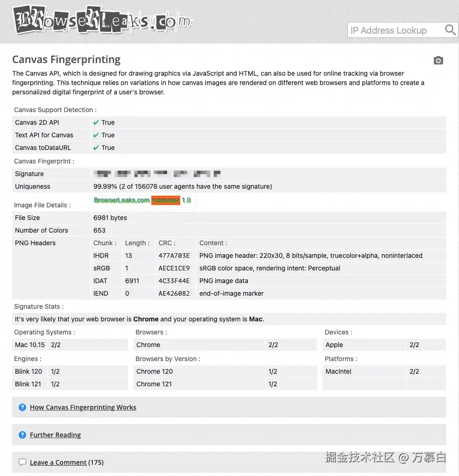This screenshot has height=476, width=459.
Task: Click the green checkmark for Canvas toDataURL
Action: coord(96,148)
